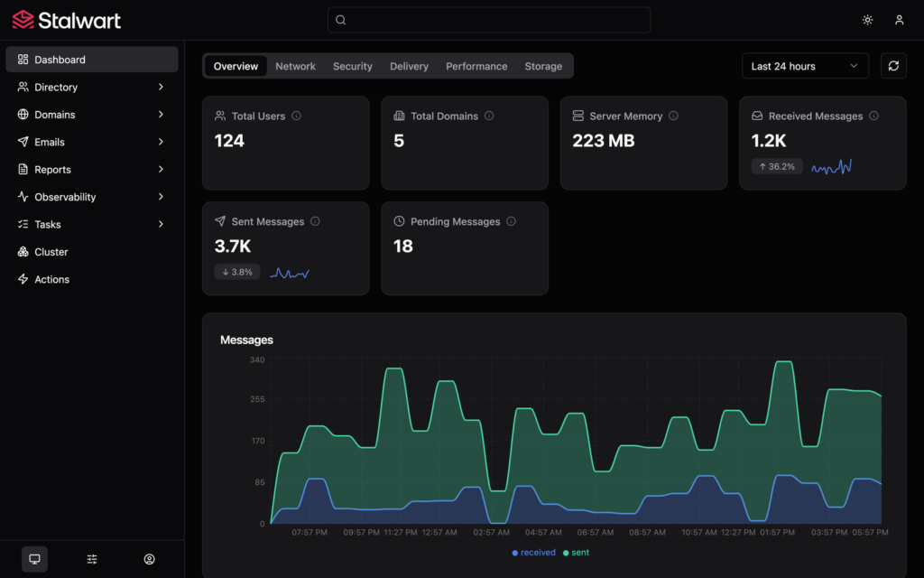
Task: Click the 223 MB memory value
Action: click(x=604, y=140)
